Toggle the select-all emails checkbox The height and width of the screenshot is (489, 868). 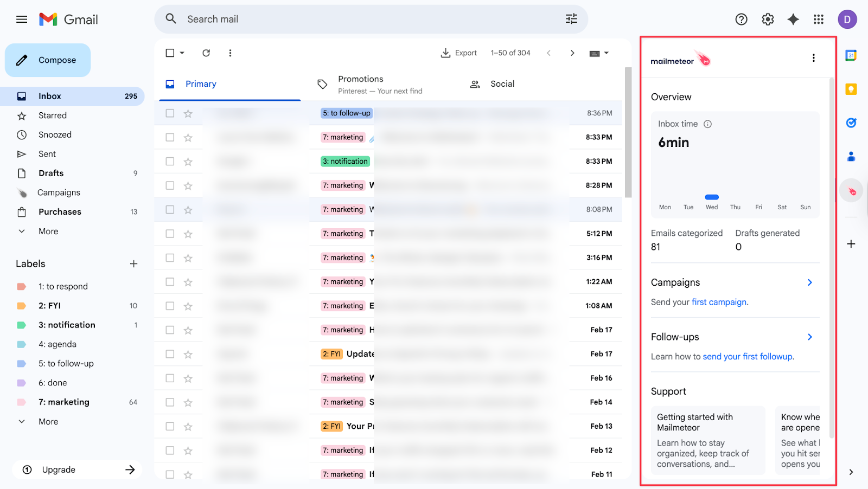[170, 53]
